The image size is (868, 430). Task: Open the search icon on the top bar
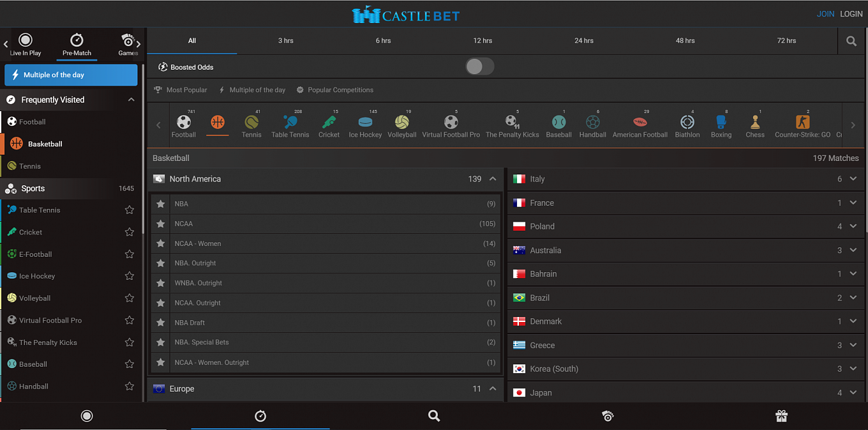[x=851, y=40]
